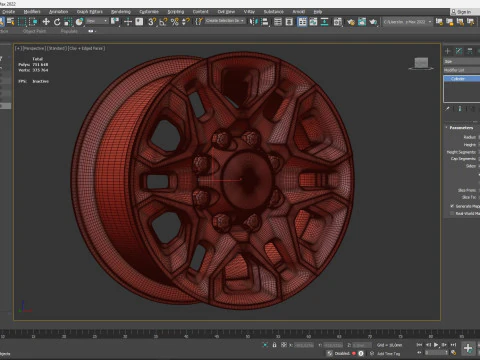Toggle Real-World Map Size checkbox
The image size is (480, 360).
pos(452,213)
